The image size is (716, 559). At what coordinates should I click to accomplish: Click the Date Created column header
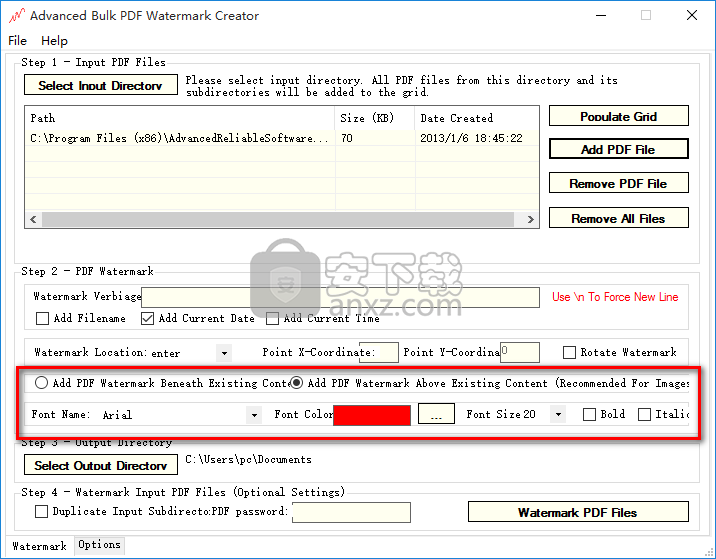pos(477,118)
